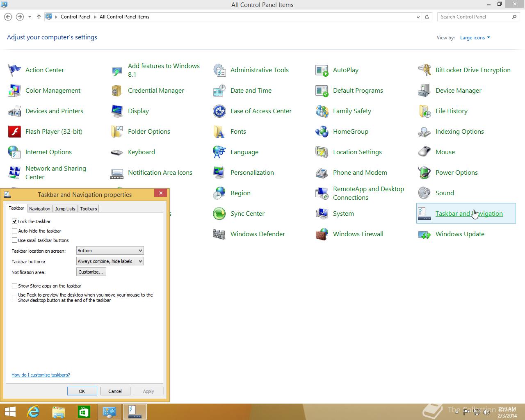Click the Sync Center icon

(219, 214)
